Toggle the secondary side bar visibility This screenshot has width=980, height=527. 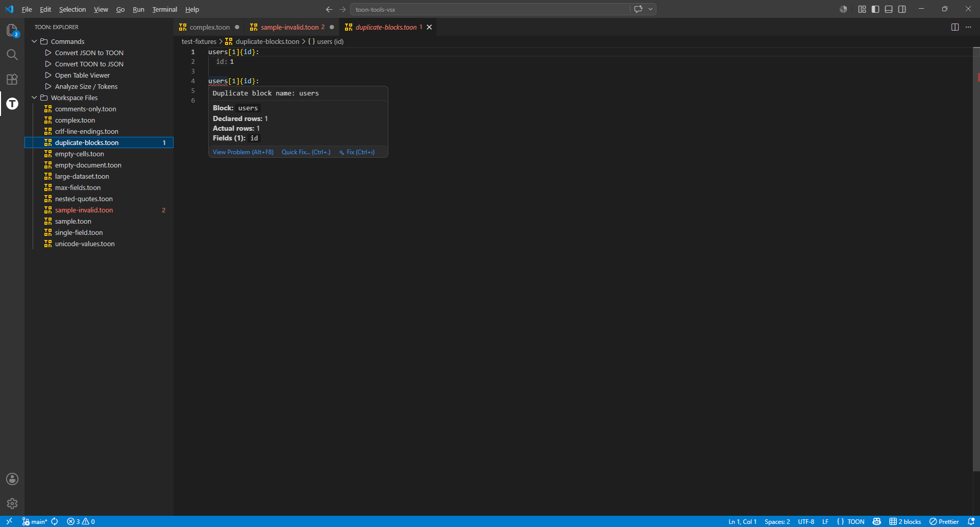coord(902,9)
